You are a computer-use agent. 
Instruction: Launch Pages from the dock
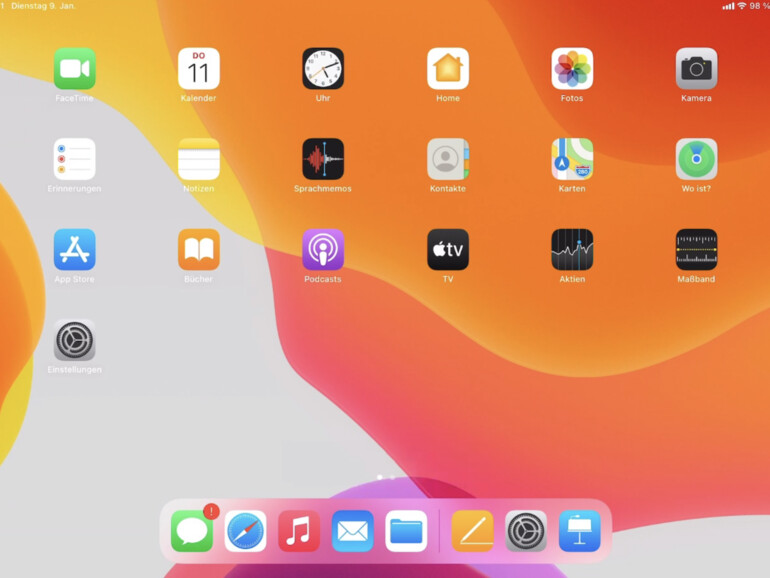click(x=472, y=531)
